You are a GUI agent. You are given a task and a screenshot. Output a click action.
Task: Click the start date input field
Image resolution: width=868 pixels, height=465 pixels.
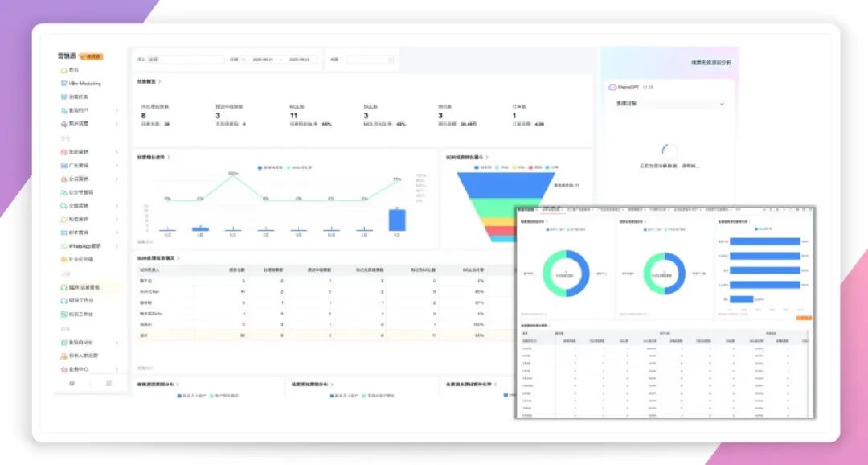(263, 60)
